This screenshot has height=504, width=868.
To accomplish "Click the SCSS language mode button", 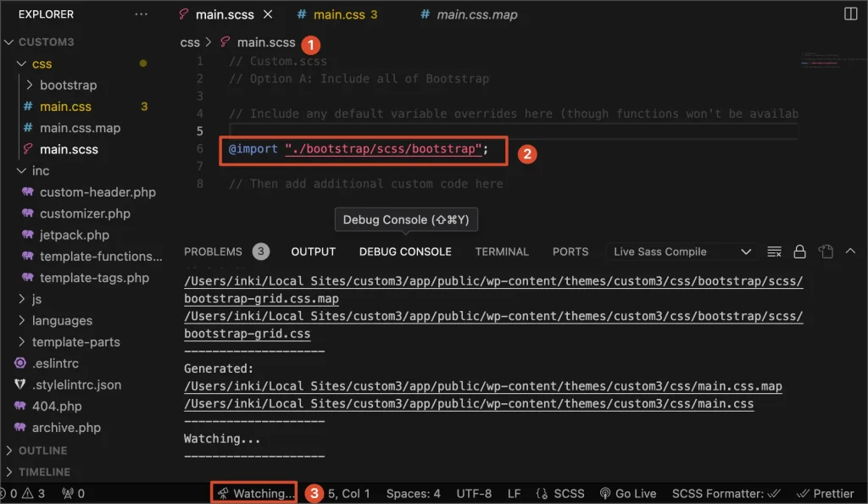I will [564, 493].
